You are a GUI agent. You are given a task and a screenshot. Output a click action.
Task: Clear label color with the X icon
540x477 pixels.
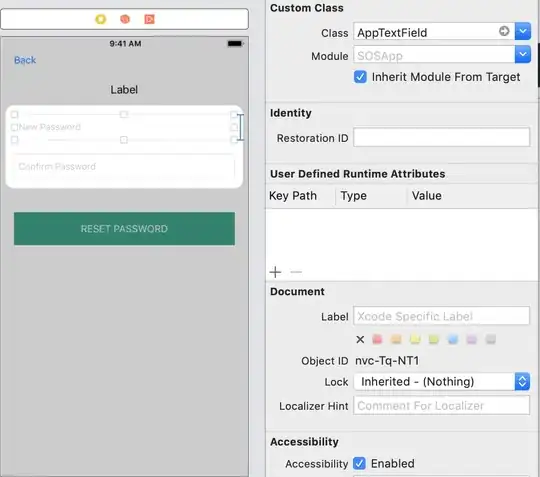(360, 340)
